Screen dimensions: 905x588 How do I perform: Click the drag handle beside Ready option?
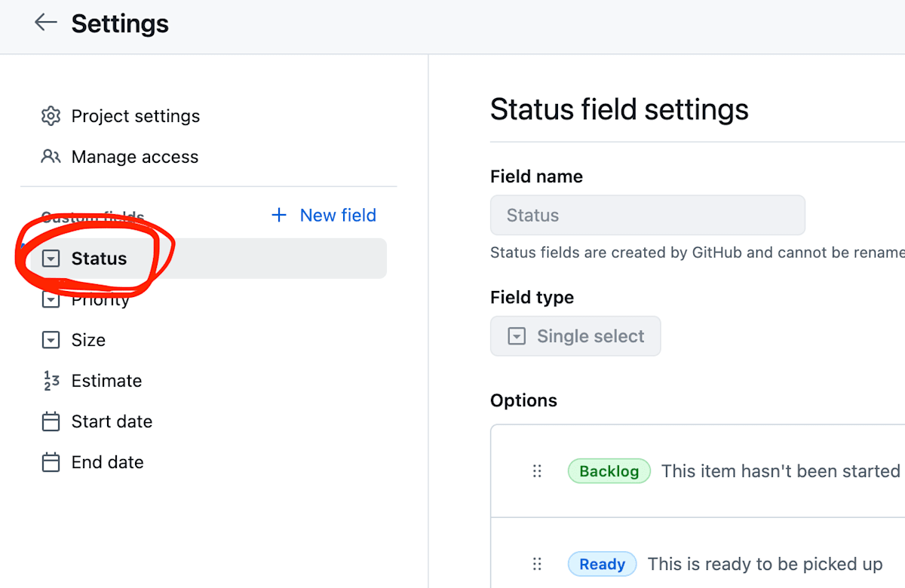537,564
